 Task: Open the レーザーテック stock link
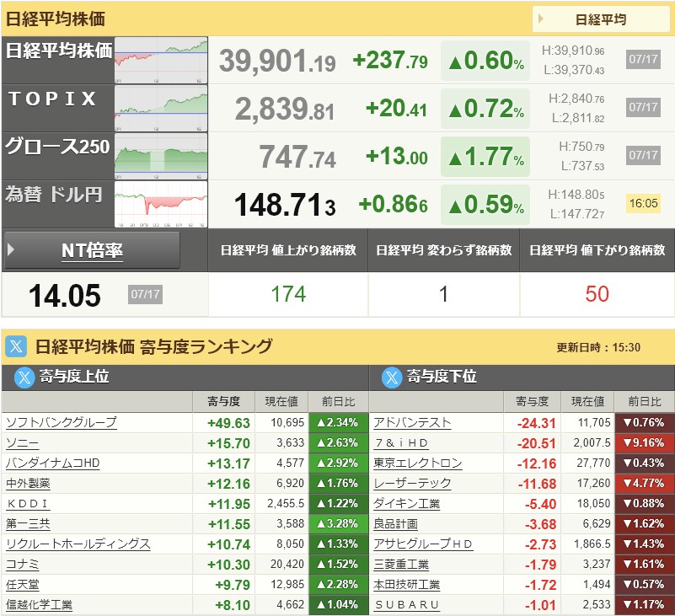click(412, 483)
